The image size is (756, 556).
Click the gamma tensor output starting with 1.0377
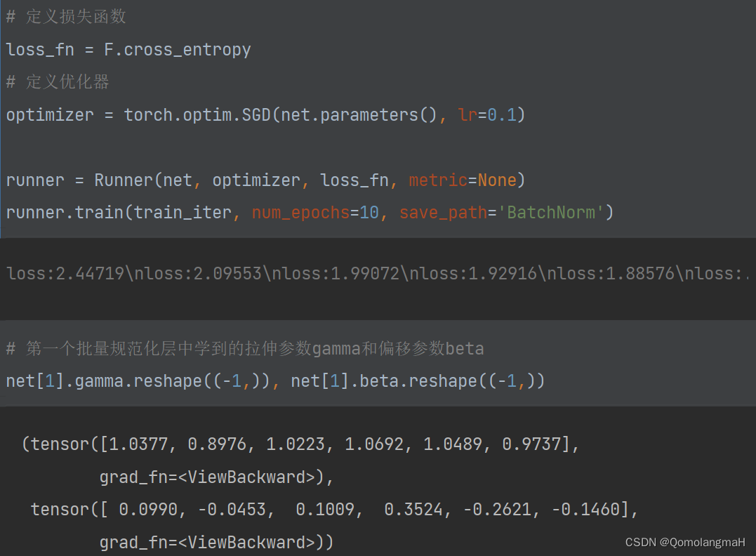[300, 444]
